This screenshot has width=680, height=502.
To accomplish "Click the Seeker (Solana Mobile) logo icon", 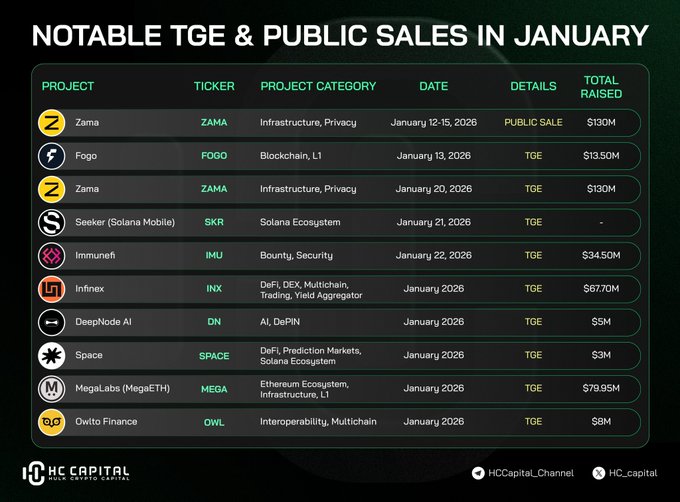I will (52, 222).
